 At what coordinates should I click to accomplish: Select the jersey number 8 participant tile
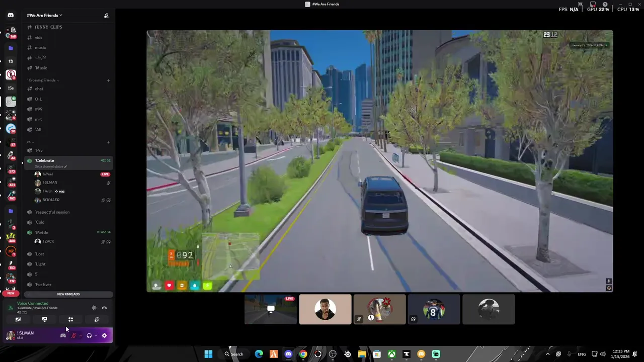pyautogui.click(x=434, y=309)
